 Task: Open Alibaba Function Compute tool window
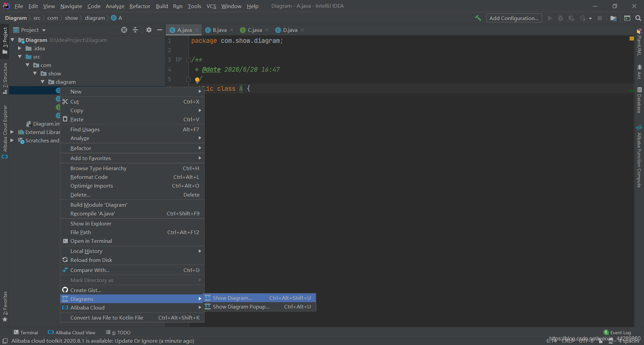pos(639,156)
